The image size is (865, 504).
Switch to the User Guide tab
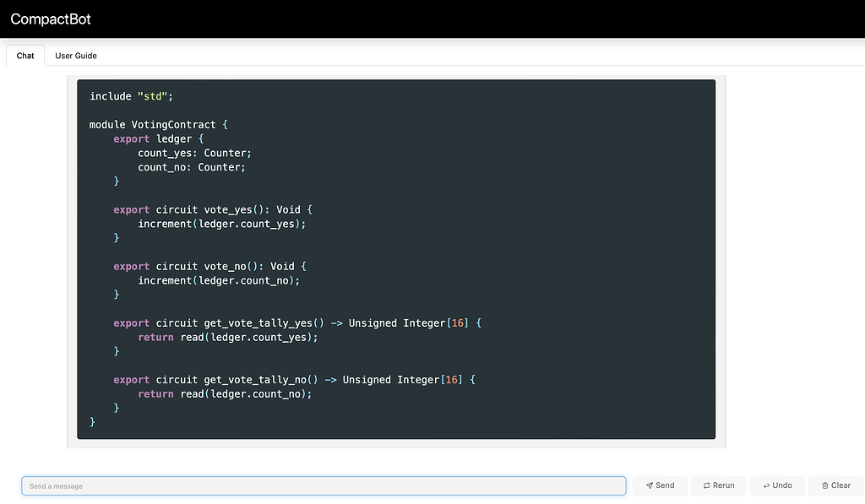pyautogui.click(x=75, y=56)
